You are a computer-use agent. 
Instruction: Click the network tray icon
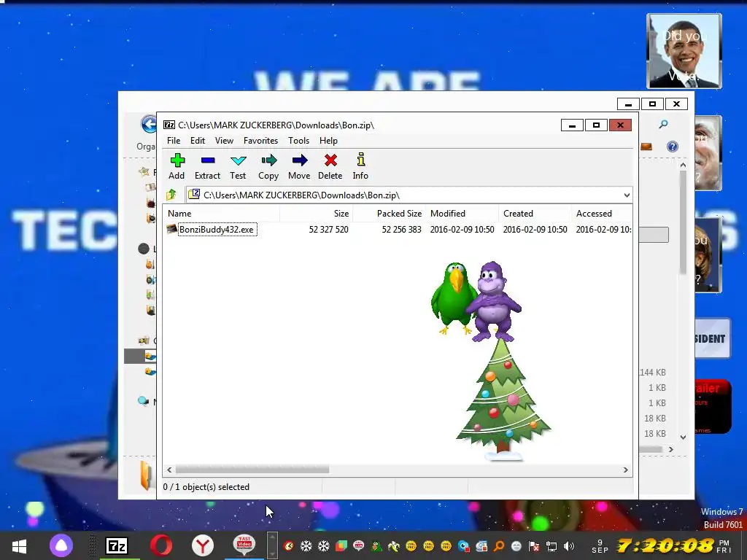551,545
